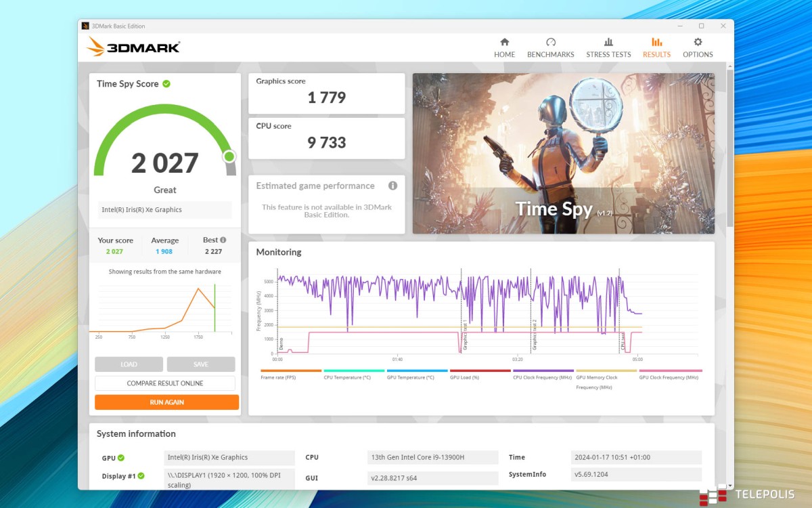
Task: Click the RUN AGAIN button
Action: click(166, 402)
